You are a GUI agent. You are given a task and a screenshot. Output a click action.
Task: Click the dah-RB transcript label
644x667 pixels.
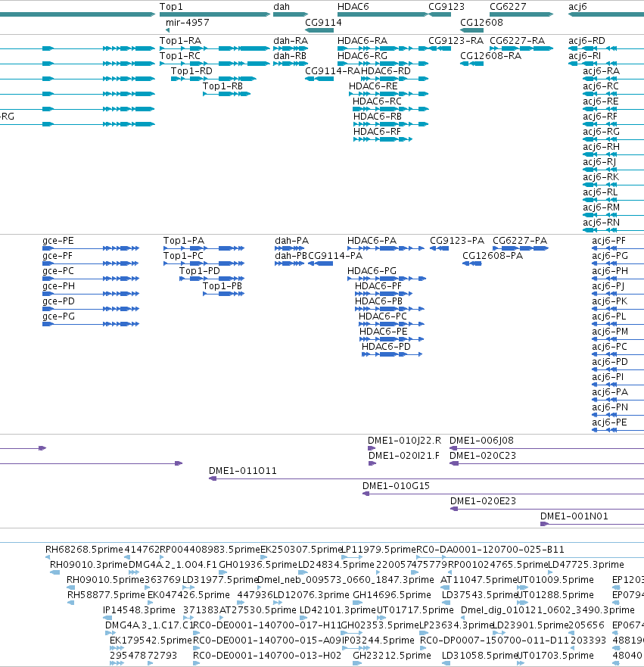290,56
